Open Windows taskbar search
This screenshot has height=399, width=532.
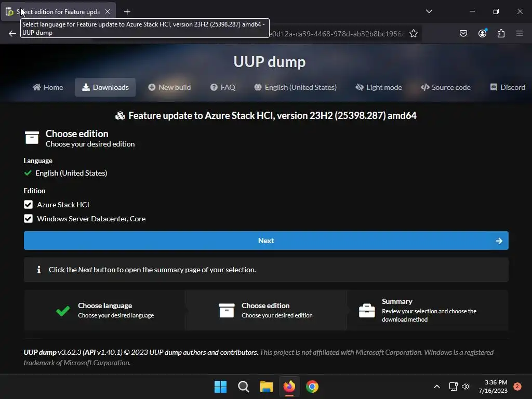(243, 387)
